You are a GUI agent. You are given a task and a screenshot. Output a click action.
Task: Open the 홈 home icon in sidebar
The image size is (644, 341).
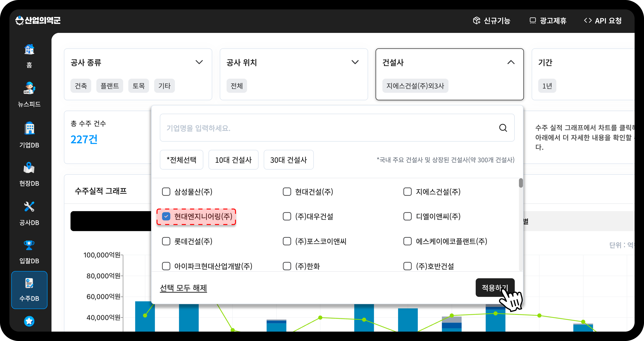tap(29, 49)
